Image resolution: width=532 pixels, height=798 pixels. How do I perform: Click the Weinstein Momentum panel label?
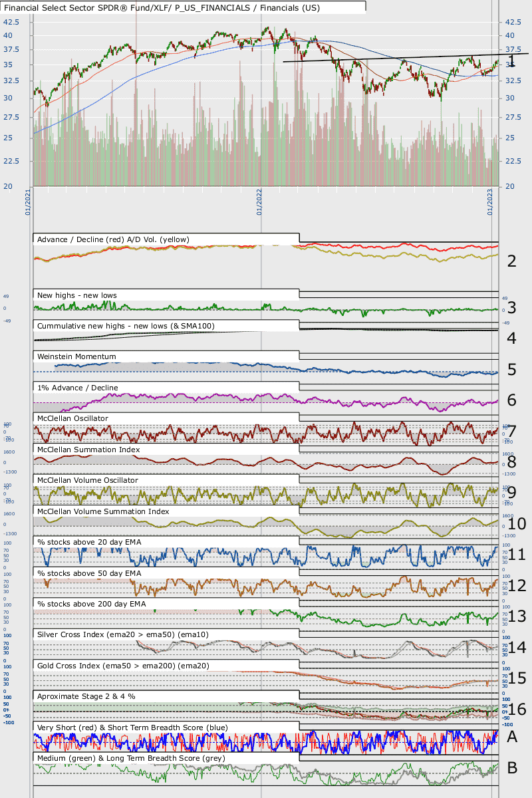[76, 356]
